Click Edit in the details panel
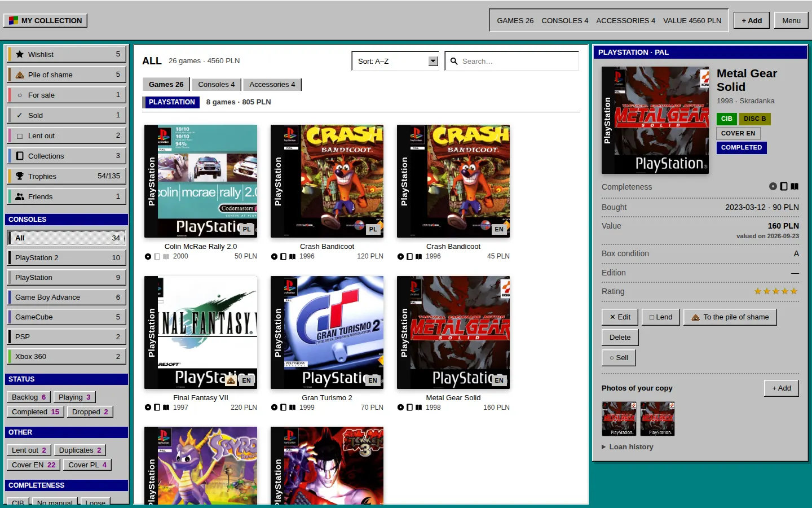 coord(620,317)
